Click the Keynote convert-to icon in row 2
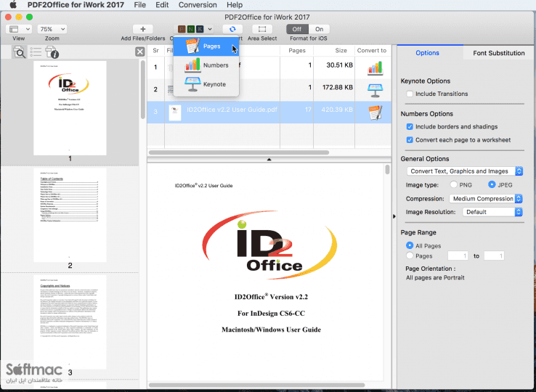 coord(375,90)
